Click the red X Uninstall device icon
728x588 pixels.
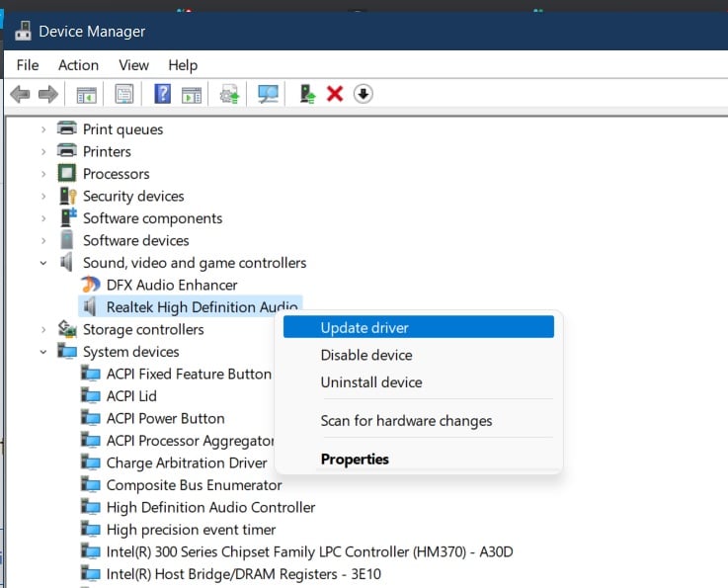pos(335,94)
